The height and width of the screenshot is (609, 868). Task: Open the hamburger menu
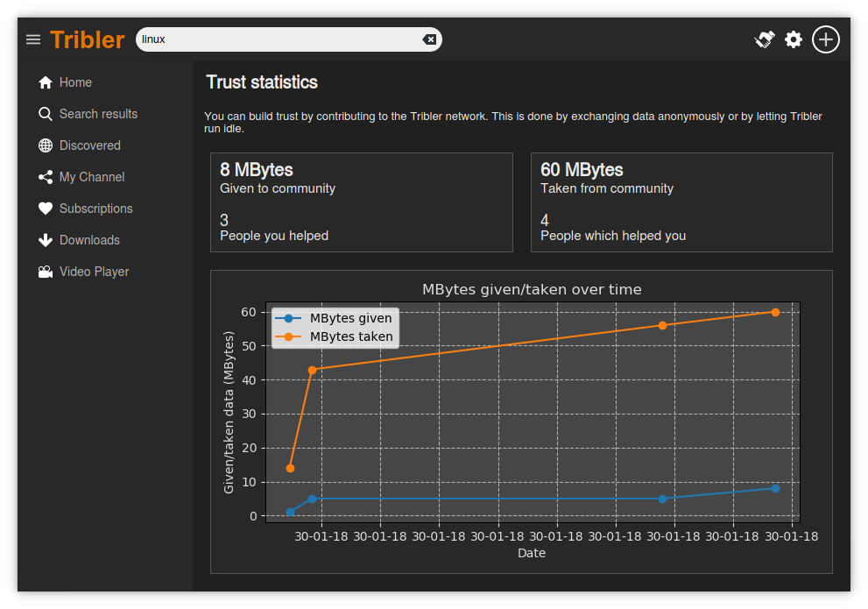click(x=33, y=39)
